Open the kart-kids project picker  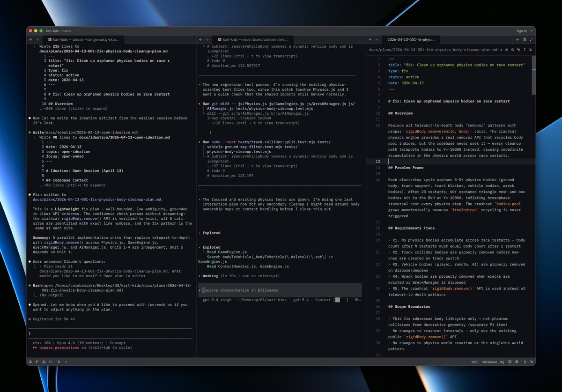point(52,31)
